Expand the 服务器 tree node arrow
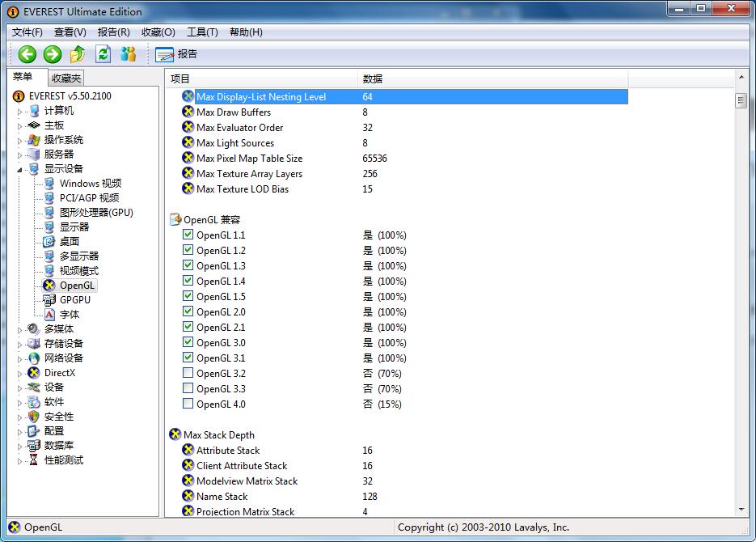The width and height of the screenshot is (756, 542). (19, 155)
